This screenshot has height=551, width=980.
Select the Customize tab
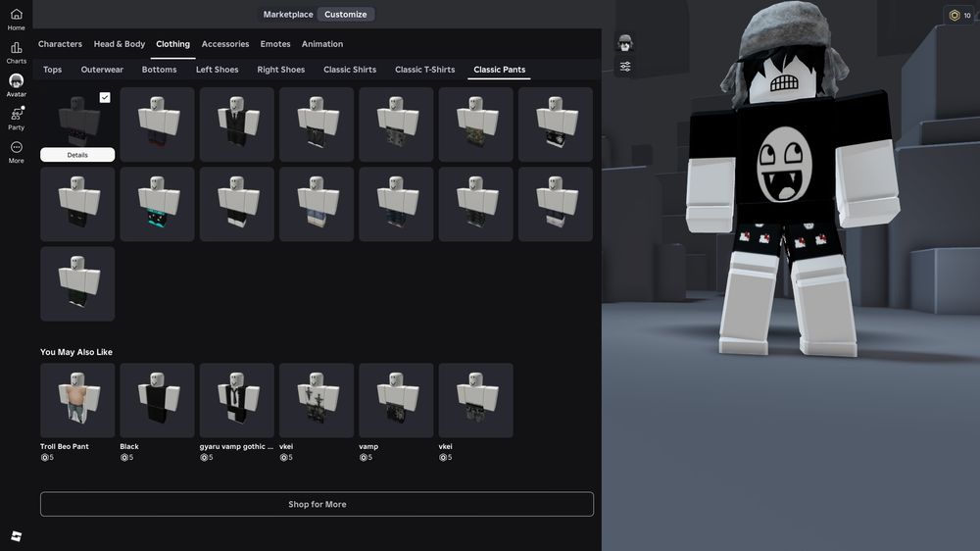coord(346,15)
